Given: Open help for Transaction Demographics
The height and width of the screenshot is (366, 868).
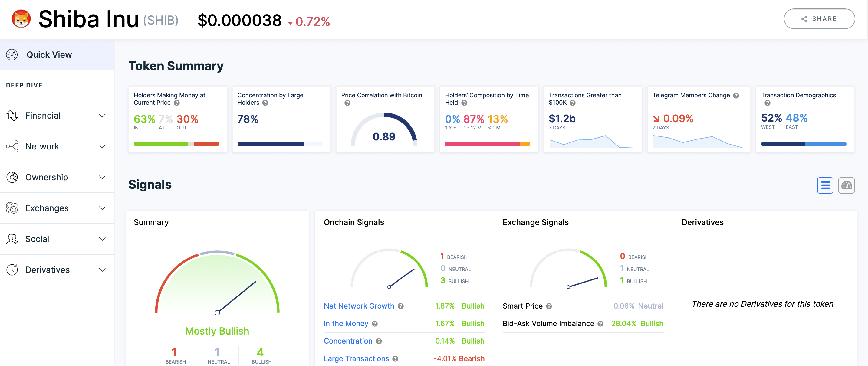Looking at the screenshot, I should (768, 103).
